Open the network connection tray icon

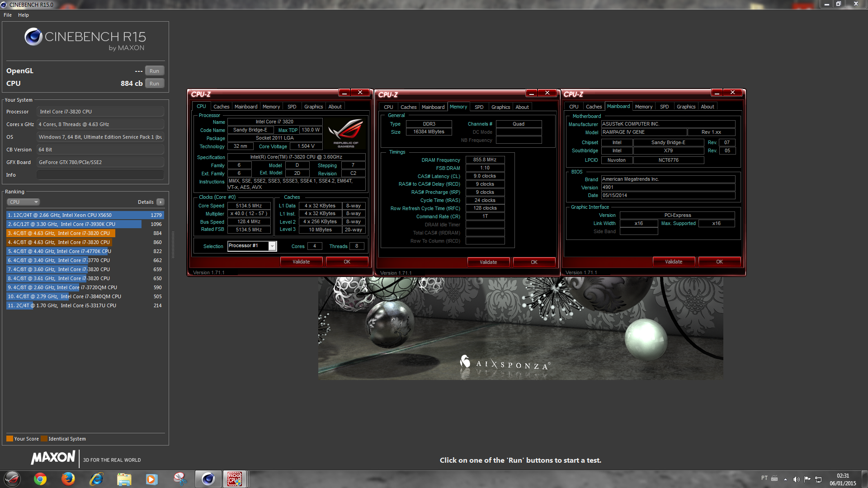click(818, 479)
